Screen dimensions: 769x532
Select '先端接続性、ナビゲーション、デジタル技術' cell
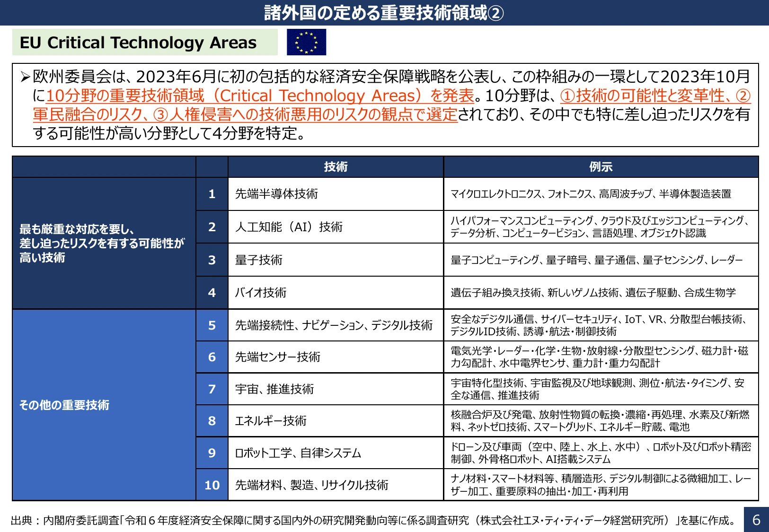pos(336,325)
